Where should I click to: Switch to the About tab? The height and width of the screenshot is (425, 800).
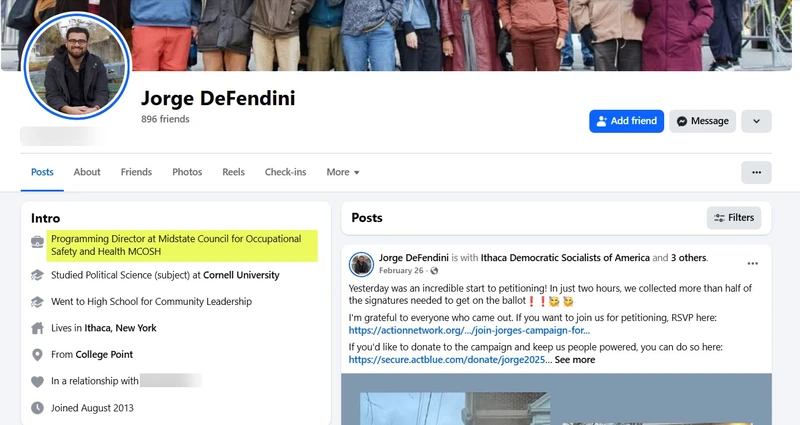pyautogui.click(x=87, y=172)
